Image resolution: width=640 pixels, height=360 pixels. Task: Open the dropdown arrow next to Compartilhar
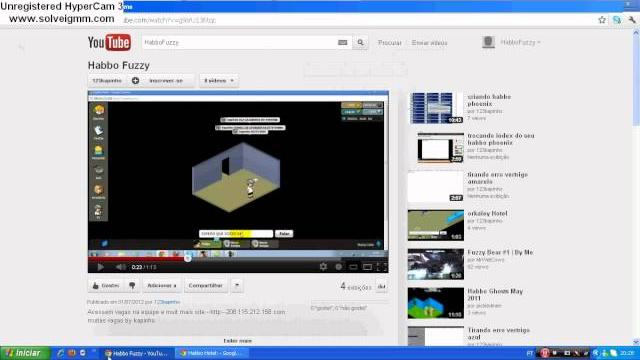coord(237,286)
